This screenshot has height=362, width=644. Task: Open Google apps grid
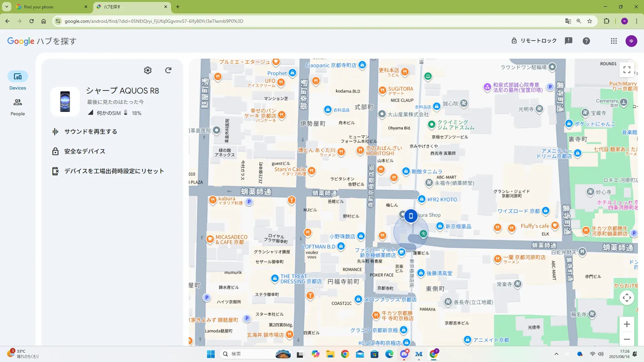point(613,41)
